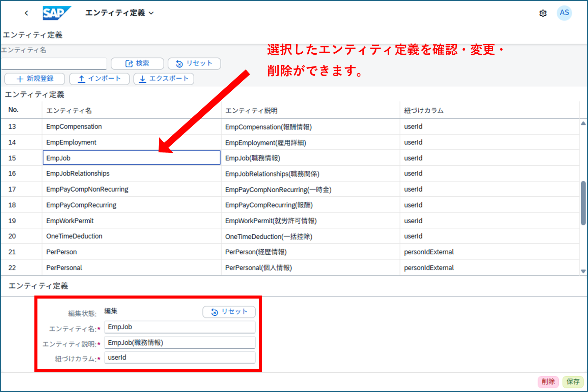
Task: Open the settings gear icon
Action: (543, 13)
